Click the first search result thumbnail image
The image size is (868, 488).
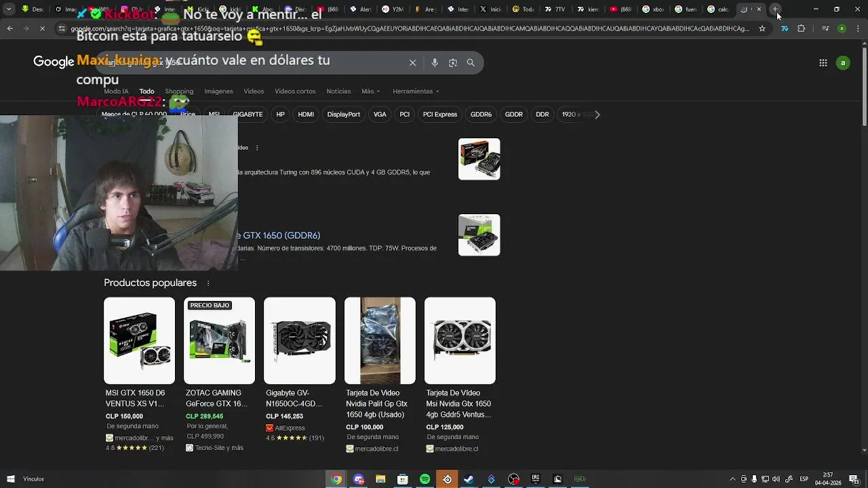click(479, 159)
